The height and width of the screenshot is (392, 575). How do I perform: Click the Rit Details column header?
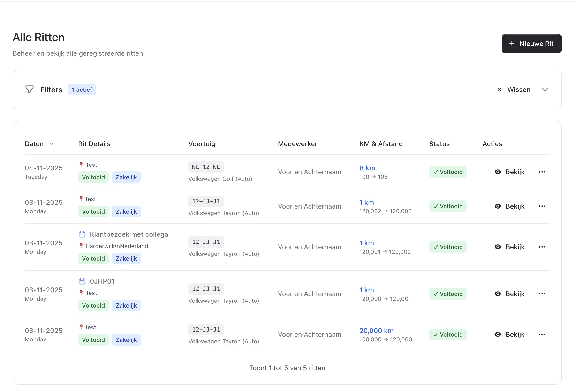[x=94, y=144]
